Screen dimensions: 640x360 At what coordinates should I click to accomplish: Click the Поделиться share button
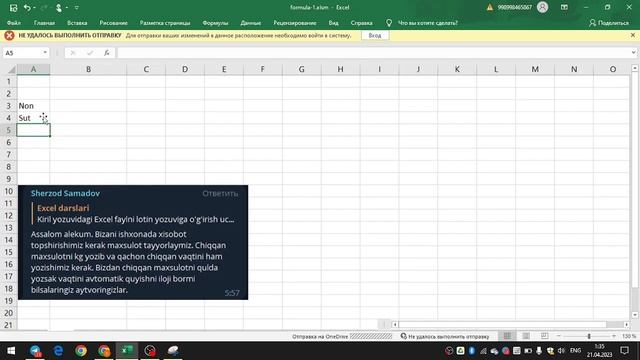click(x=609, y=23)
